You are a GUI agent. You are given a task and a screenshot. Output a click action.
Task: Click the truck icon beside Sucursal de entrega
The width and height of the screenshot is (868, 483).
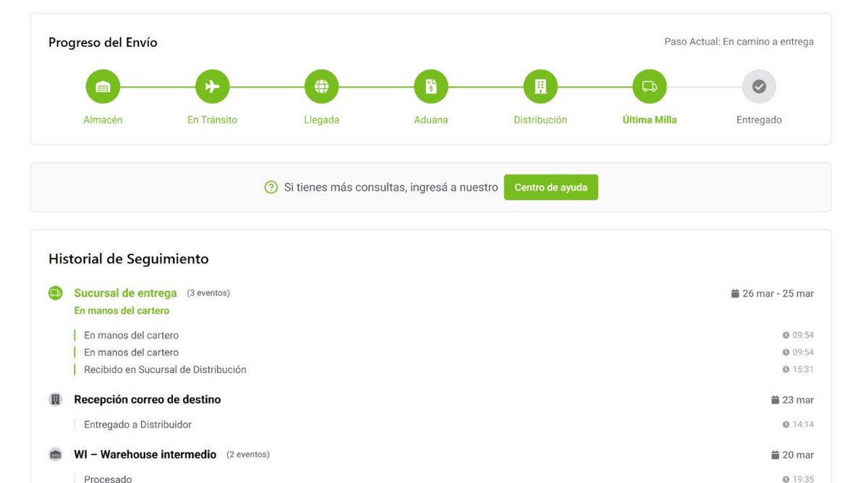[x=56, y=293]
